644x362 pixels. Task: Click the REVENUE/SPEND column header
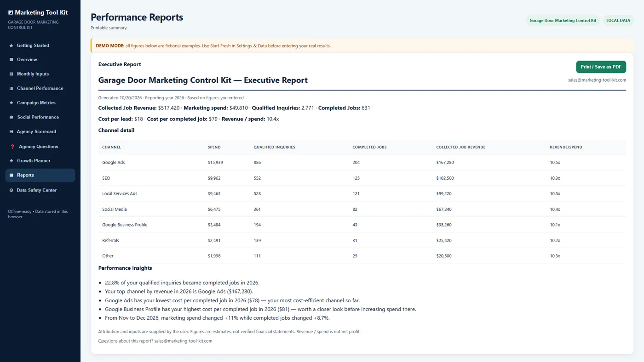566,147
